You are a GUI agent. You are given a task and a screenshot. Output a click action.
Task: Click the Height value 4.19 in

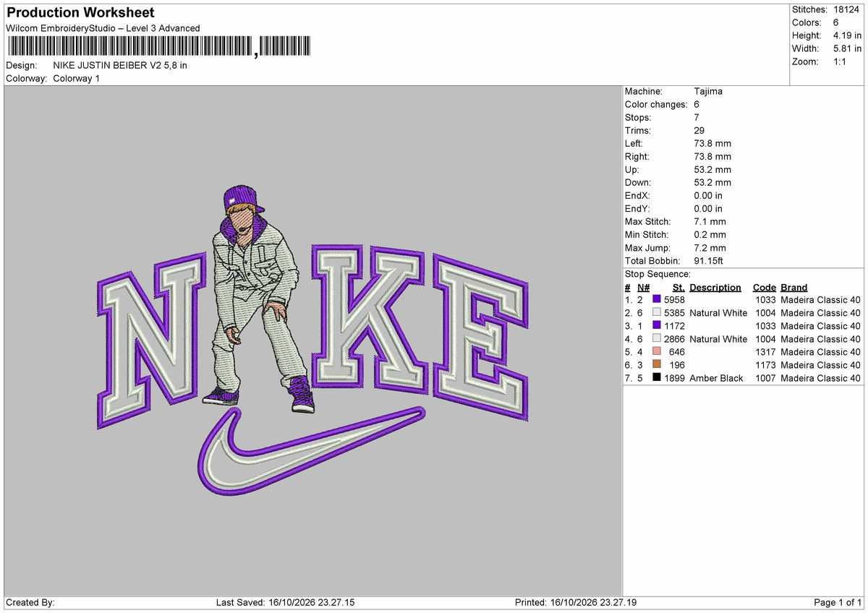(x=847, y=35)
